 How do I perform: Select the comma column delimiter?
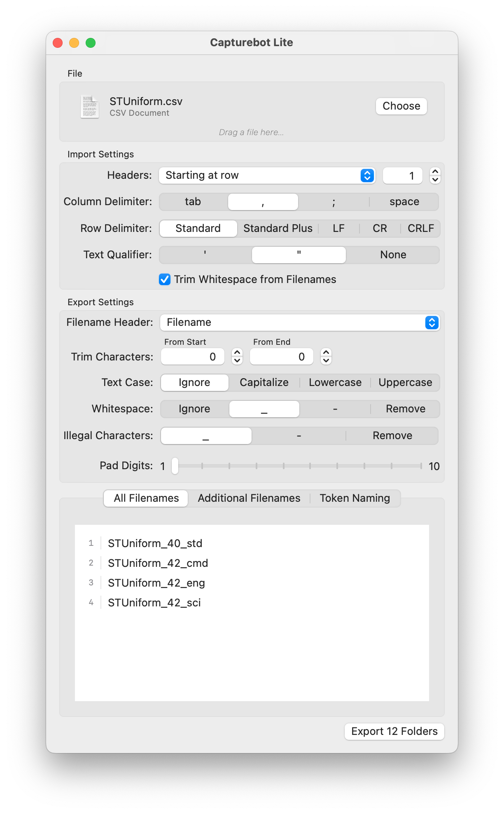point(263,202)
